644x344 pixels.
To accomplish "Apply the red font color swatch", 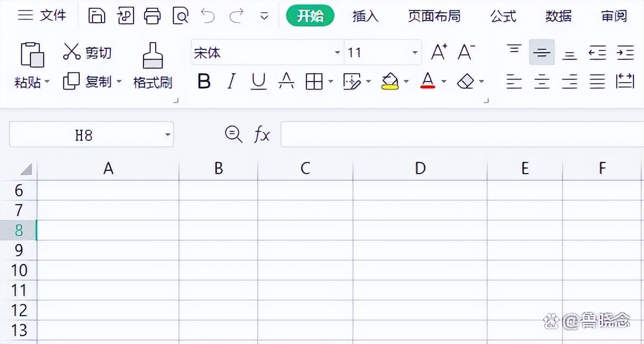I will click(x=427, y=81).
